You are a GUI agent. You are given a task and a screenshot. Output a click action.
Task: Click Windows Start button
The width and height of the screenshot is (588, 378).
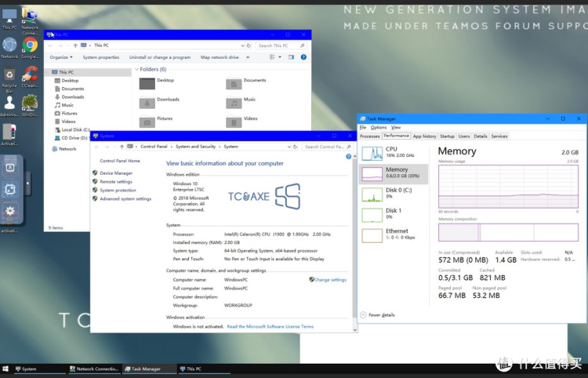click(x=5, y=369)
